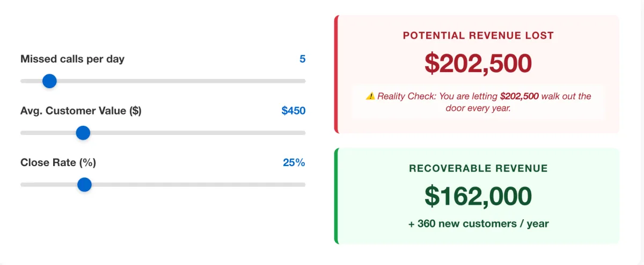This screenshot has height=265, width=644.
Task: Click the $450 customer value readout
Action: pos(293,111)
